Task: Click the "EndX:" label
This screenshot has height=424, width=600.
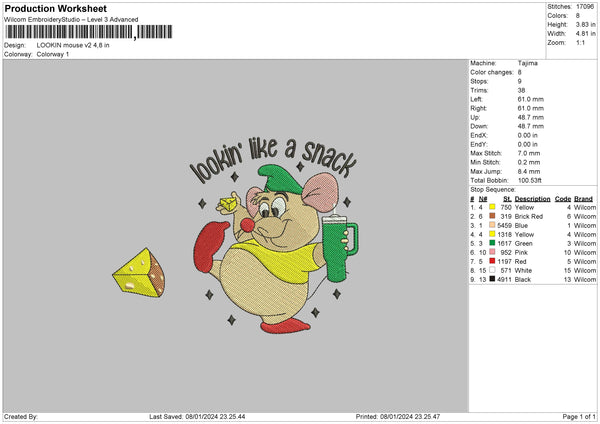Action: (x=479, y=135)
